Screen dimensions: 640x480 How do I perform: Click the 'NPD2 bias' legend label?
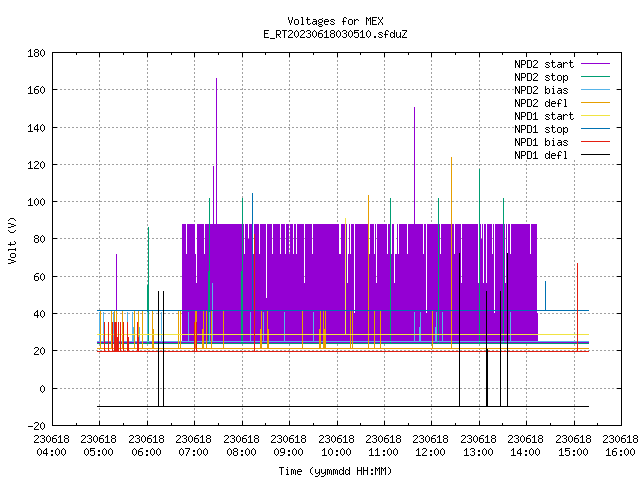point(541,90)
